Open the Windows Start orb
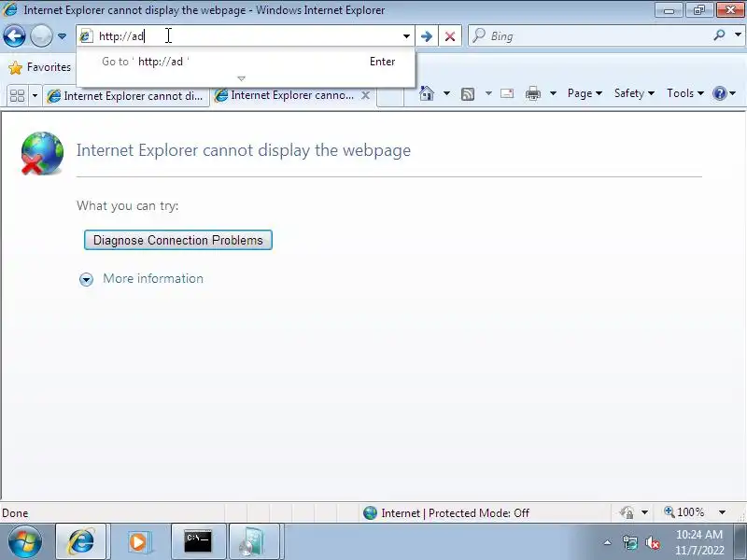747x560 pixels. pyautogui.click(x=25, y=541)
